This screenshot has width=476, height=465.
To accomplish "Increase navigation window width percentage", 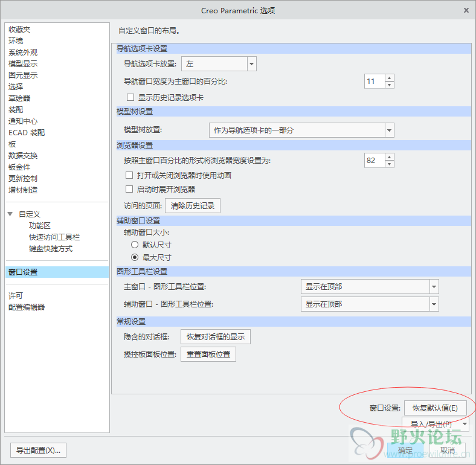I will click(390, 78).
